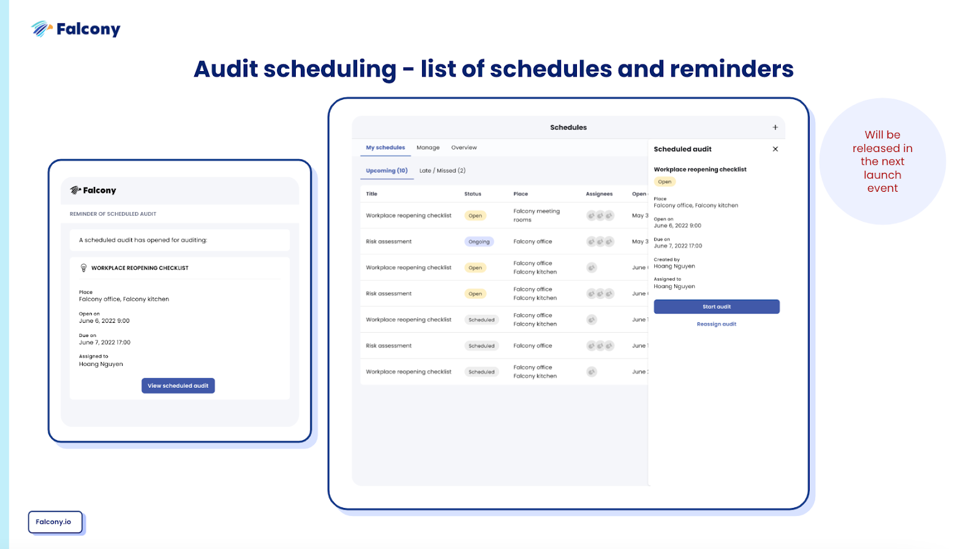Click the Reassign audit link
Viewport: 980px width, 549px height.
coord(717,324)
